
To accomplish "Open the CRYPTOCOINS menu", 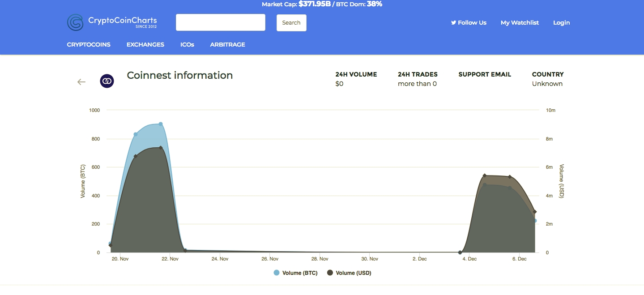I will pos(89,45).
